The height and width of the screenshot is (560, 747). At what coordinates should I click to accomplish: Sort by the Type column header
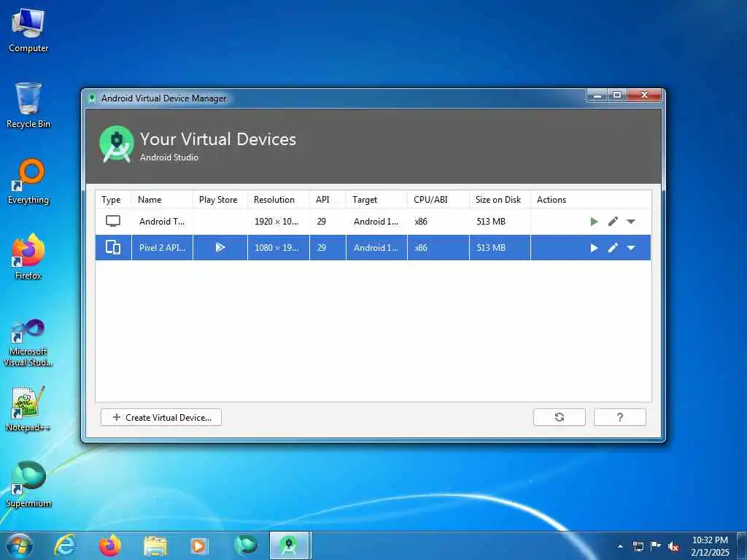point(113,200)
